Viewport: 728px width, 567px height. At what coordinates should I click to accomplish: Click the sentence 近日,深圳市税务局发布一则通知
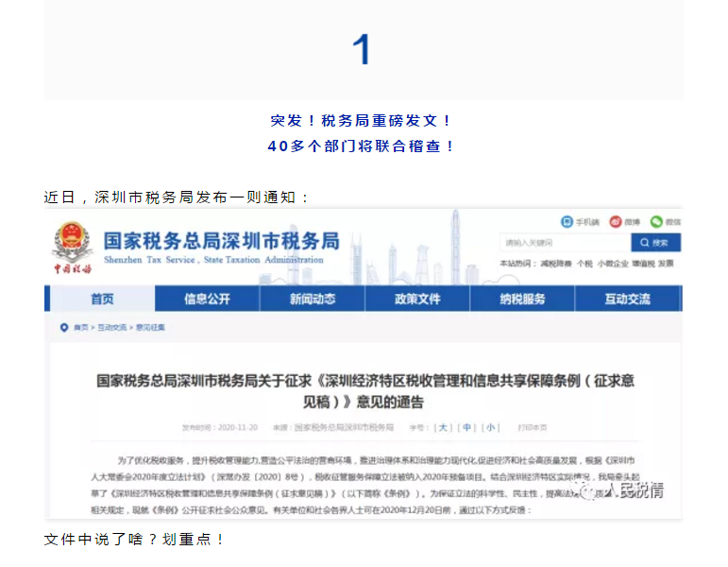click(x=176, y=198)
